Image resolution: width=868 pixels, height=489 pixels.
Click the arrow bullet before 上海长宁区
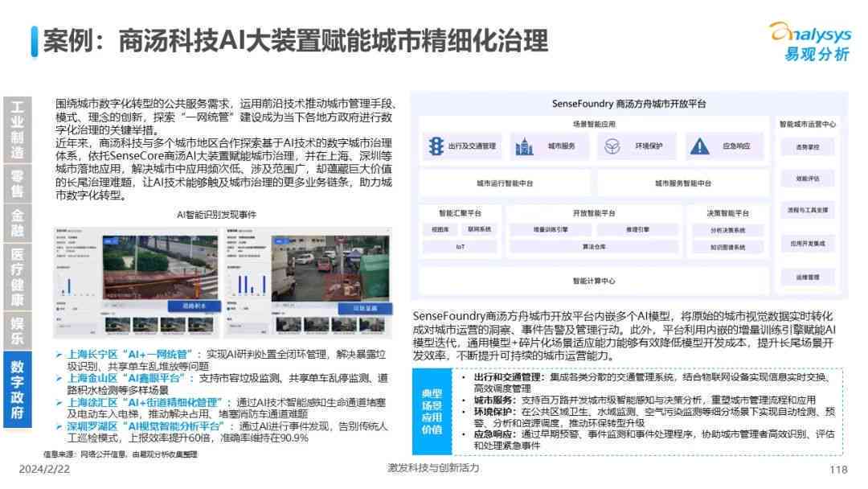pos(59,355)
